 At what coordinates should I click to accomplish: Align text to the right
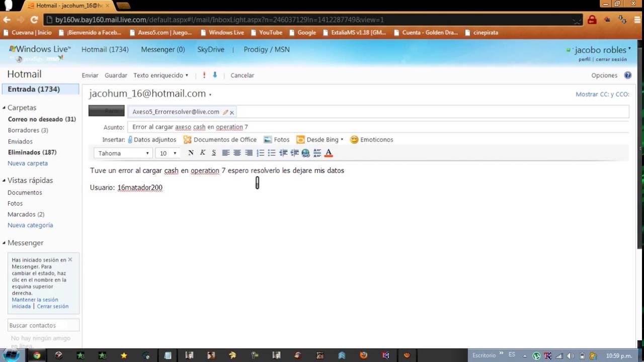[x=249, y=153]
